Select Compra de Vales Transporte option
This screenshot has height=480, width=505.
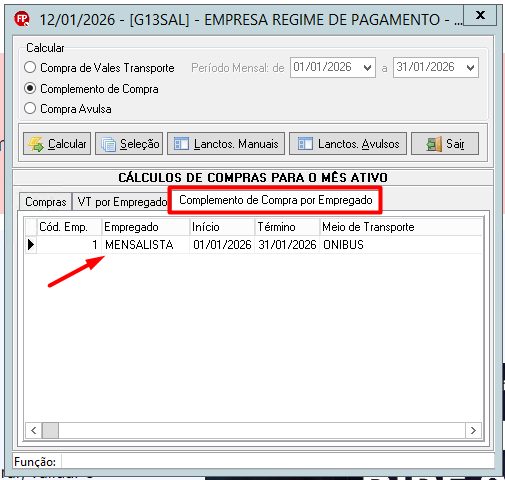pos(30,68)
